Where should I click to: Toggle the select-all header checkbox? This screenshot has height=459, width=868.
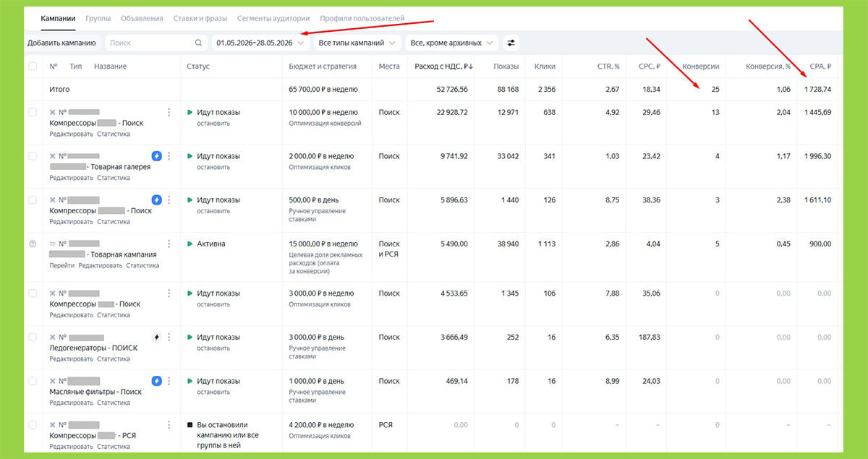click(33, 67)
